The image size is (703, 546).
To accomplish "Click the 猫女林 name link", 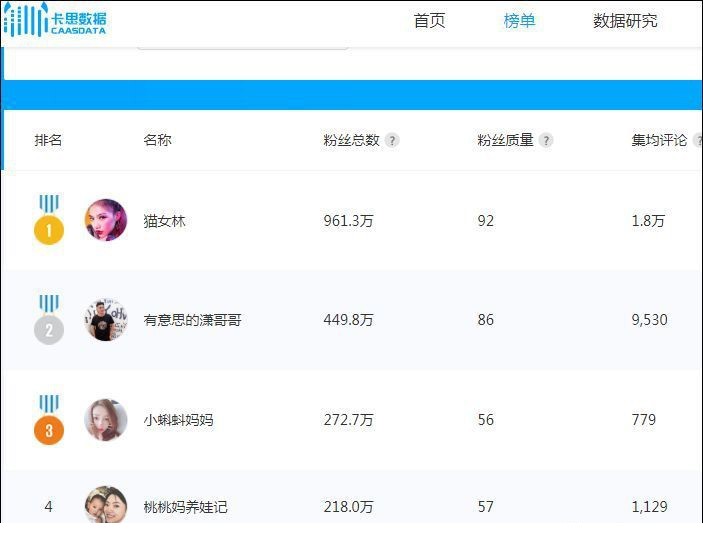I will coord(164,221).
